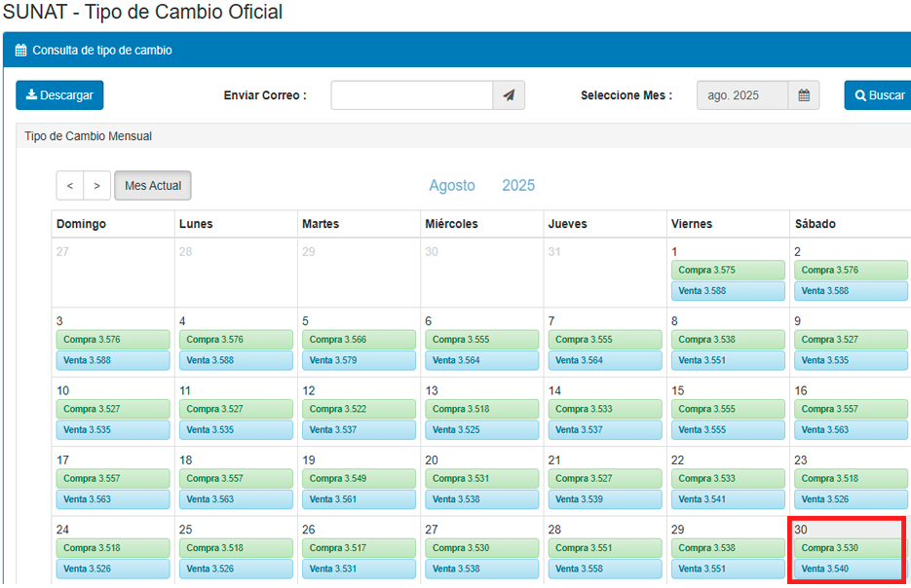Screen dimensions: 911x588
Task: Select Venta 3.526 on day 25
Action: (x=236, y=570)
